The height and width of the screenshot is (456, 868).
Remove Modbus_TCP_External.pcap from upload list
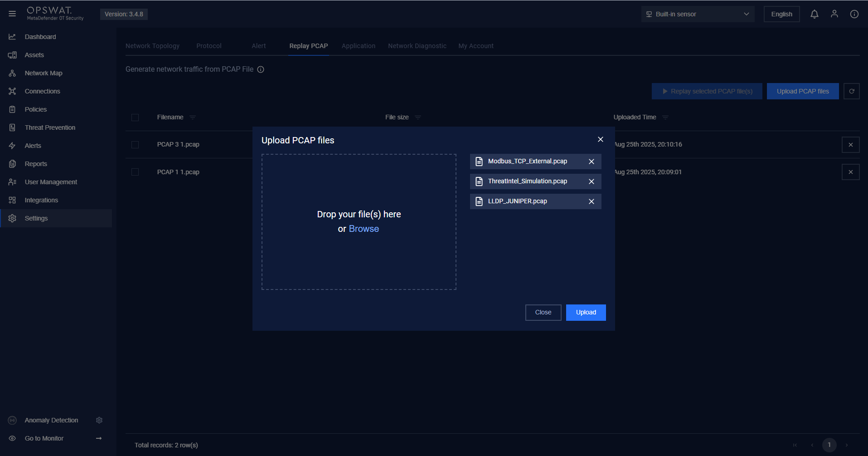click(592, 162)
